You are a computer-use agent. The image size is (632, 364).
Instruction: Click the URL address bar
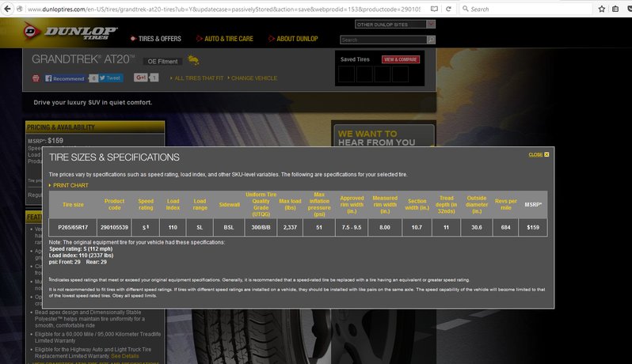coord(223,9)
